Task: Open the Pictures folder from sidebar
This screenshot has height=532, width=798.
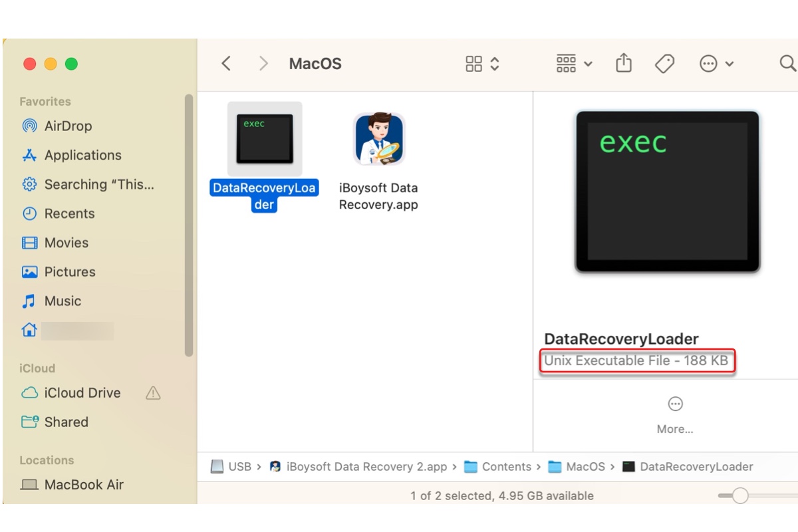Action: pyautogui.click(x=68, y=272)
